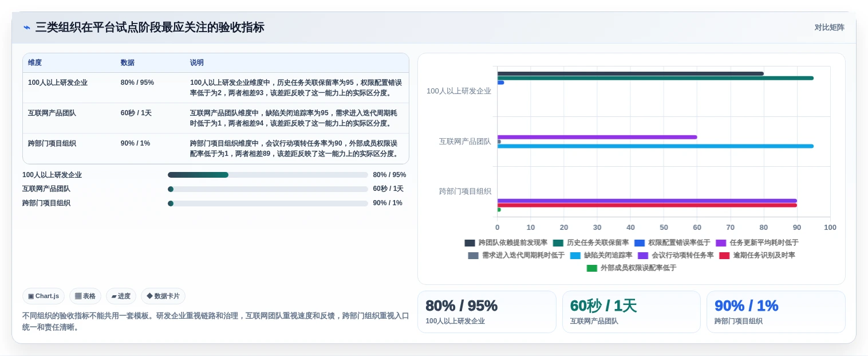
Task: Click table cell 60秒 / 1天
Action: tap(136, 113)
